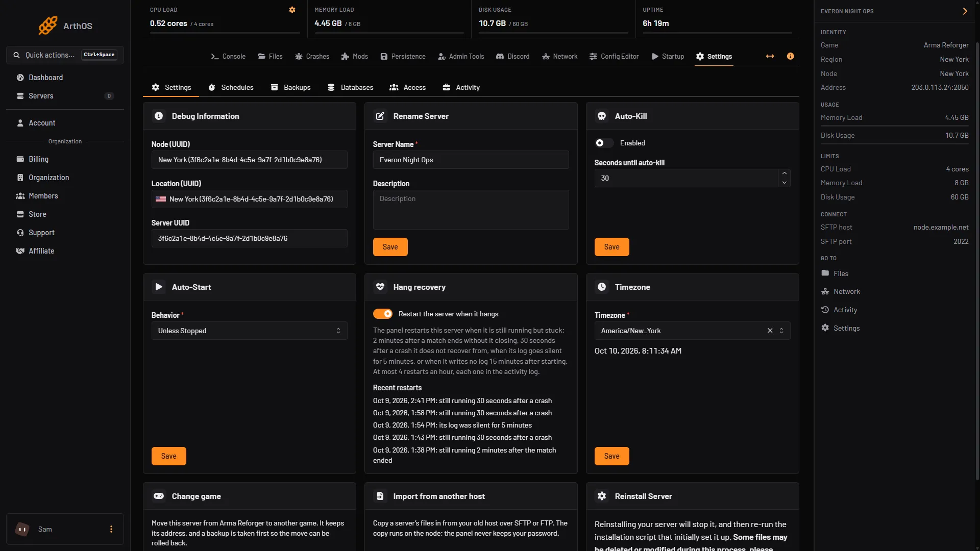The width and height of the screenshot is (980, 551).
Task: Increment the Seconds until auto-kill stepper
Action: tap(785, 173)
